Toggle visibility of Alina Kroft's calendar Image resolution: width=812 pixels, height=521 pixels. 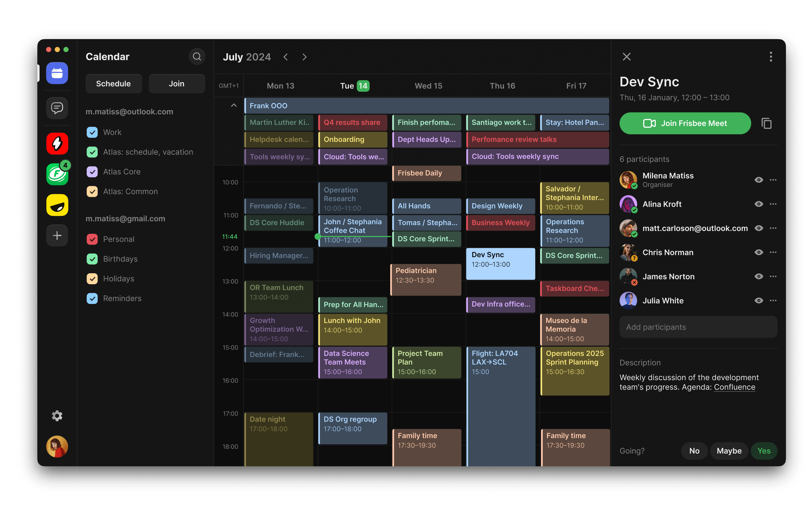click(x=758, y=204)
